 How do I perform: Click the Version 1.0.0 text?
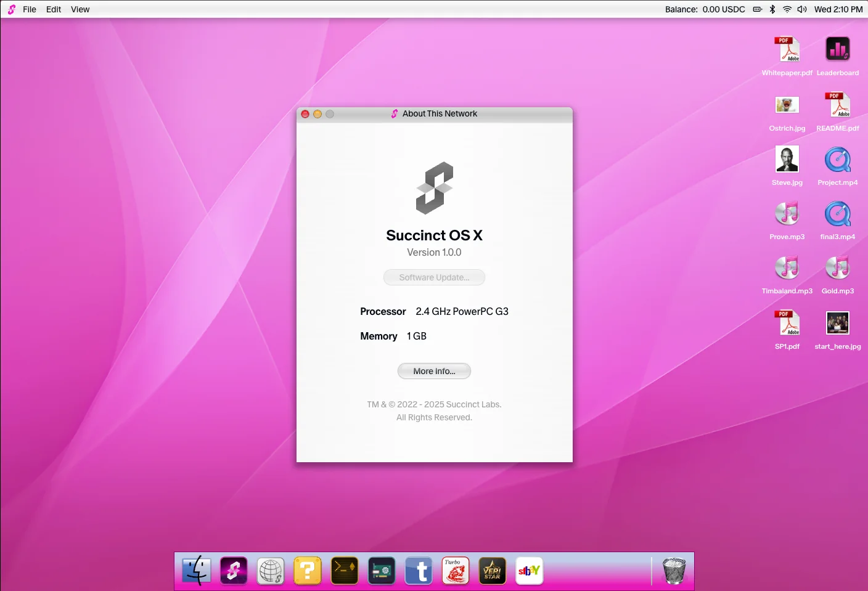tap(434, 252)
